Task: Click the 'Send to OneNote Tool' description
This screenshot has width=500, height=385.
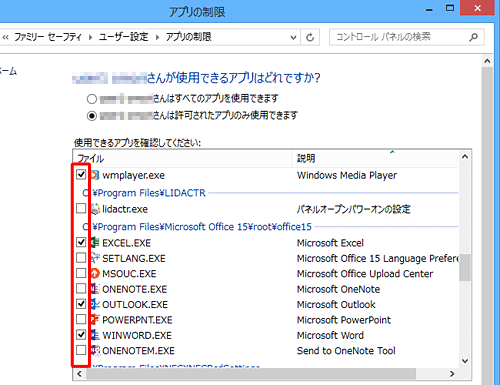Action: 346,351
